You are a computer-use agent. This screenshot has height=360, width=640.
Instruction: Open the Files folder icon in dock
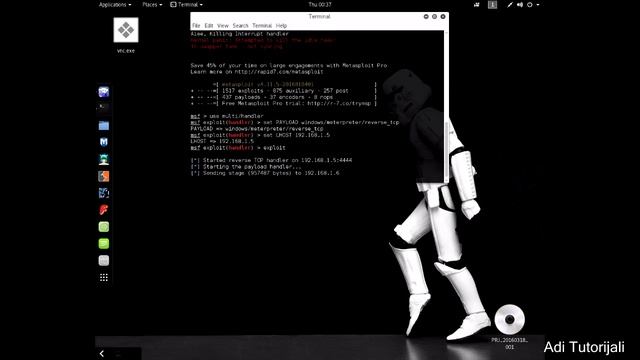[x=104, y=125]
